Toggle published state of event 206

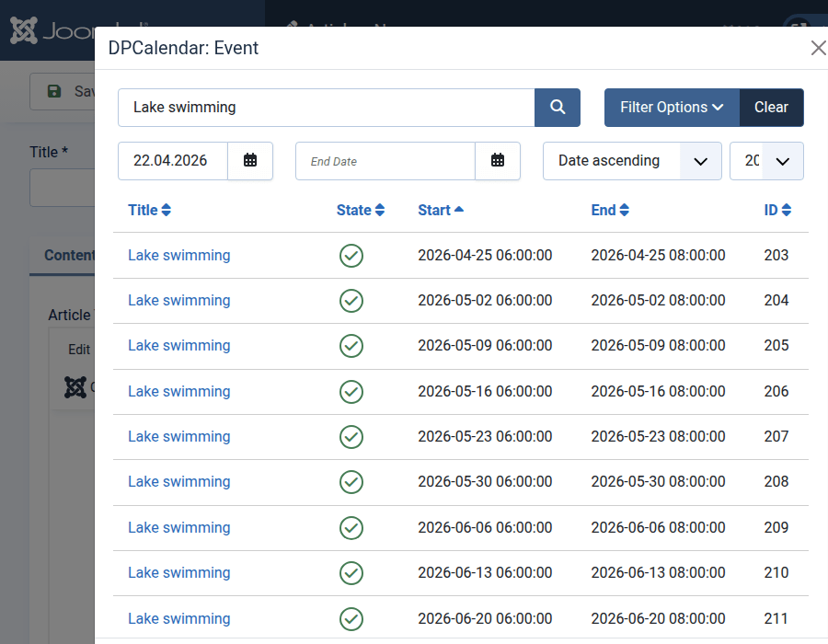pyautogui.click(x=351, y=392)
